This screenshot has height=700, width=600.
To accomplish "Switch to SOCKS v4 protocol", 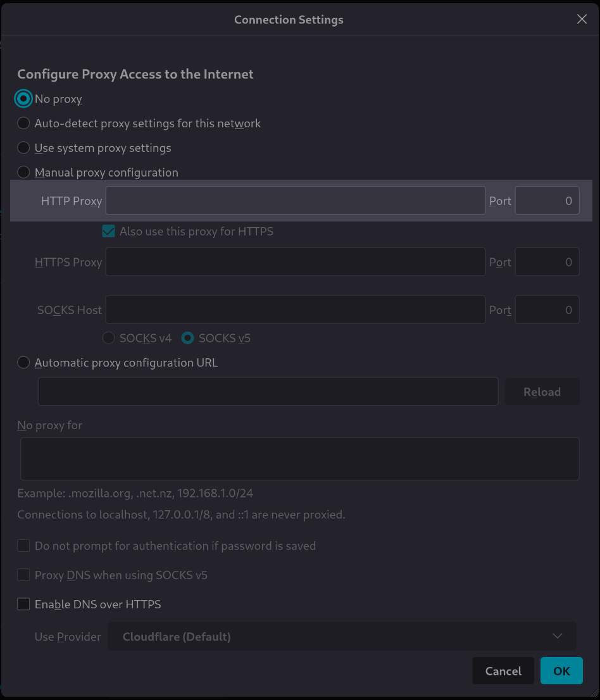I will [x=108, y=338].
